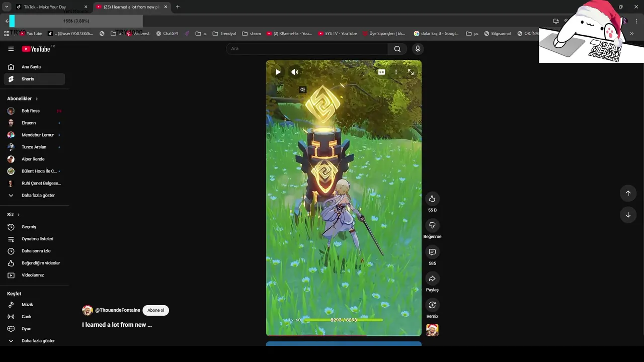Focus the Ara search input field
This screenshot has height=362, width=644.
(307, 49)
